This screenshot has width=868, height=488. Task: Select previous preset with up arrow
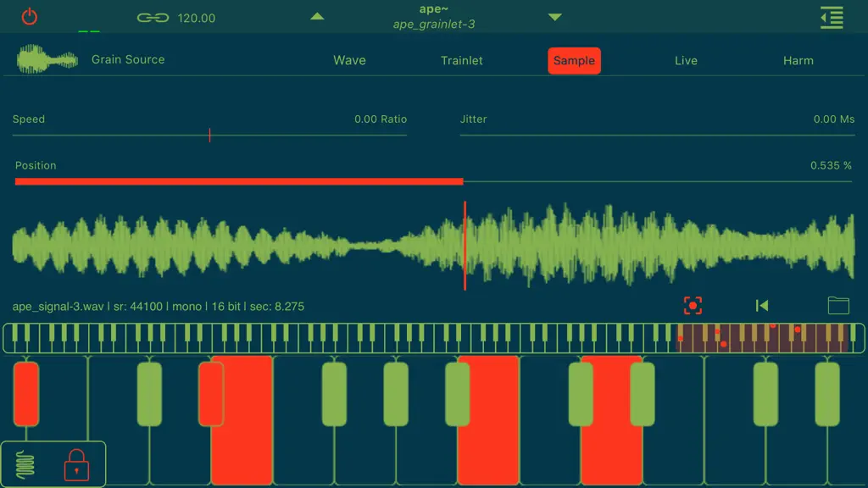317,17
